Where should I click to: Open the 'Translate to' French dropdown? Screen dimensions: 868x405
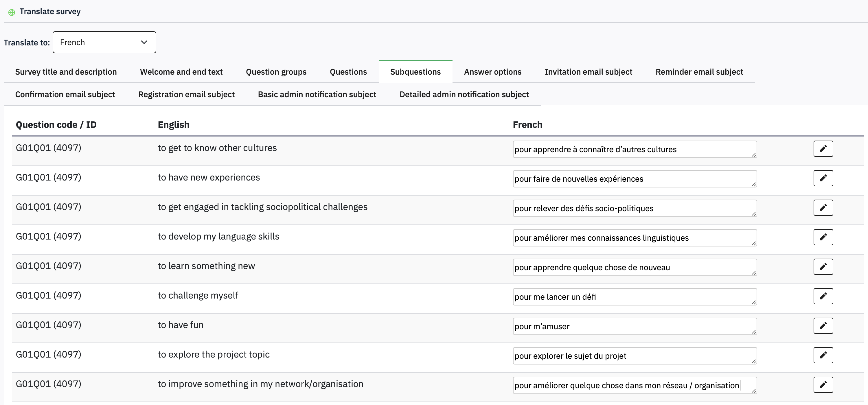[104, 43]
